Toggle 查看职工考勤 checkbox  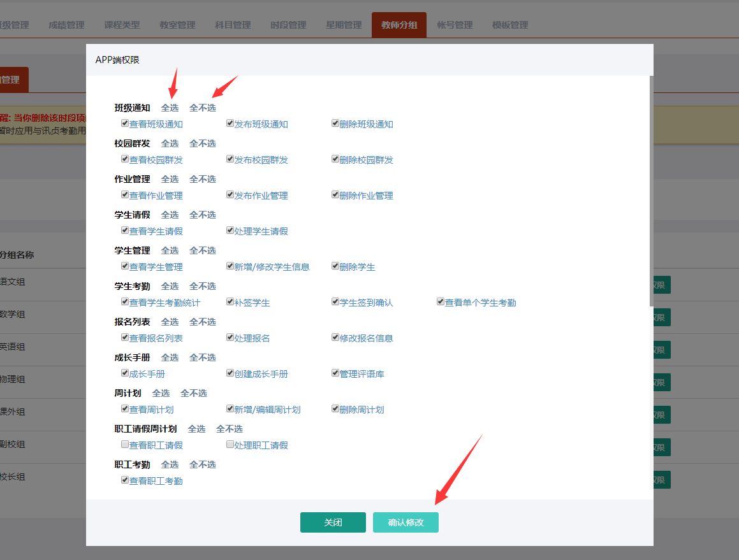coord(125,480)
